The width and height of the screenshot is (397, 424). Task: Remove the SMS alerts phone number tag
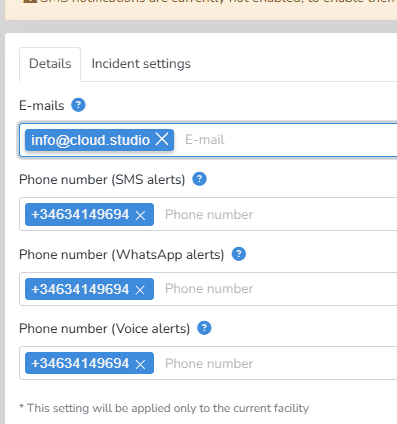pos(141,215)
